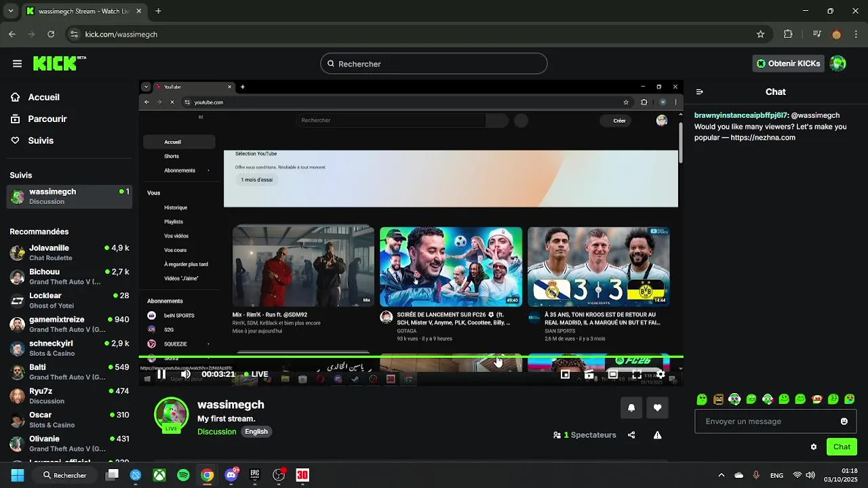The image size is (868, 488).
Task: Open a new Chrome tab
Action: pos(158,11)
